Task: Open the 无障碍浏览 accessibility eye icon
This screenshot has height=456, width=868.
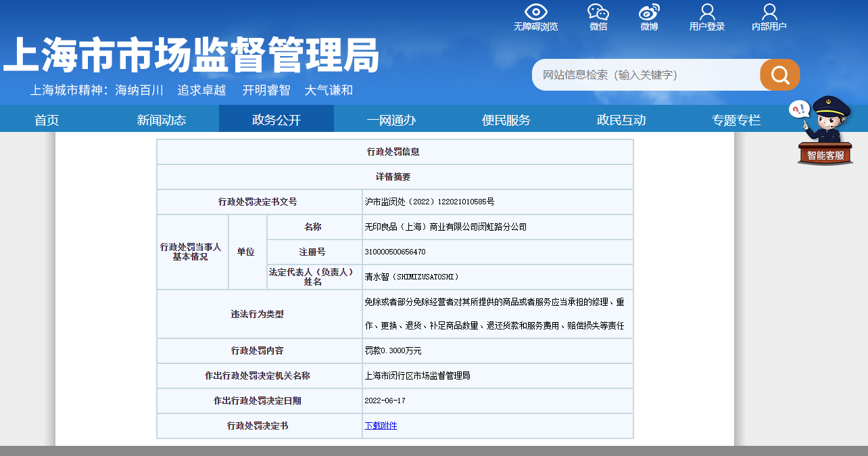Action: click(x=536, y=12)
